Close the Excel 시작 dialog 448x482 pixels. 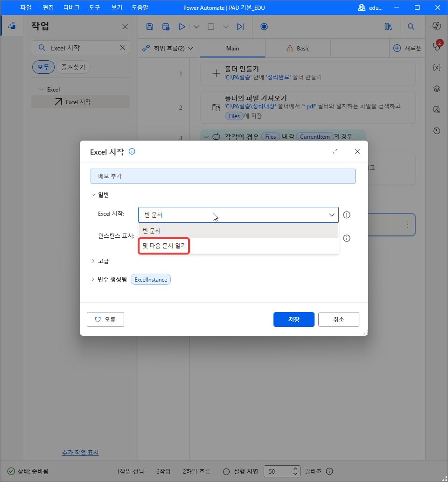(x=357, y=151)
